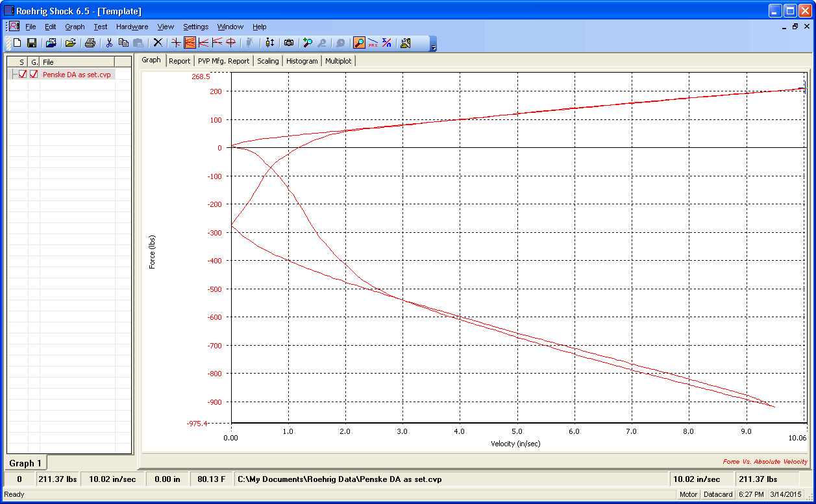The image size is (816, 504).
Task: Delete with the black X toolbar icon
Action: pos(158,43)
